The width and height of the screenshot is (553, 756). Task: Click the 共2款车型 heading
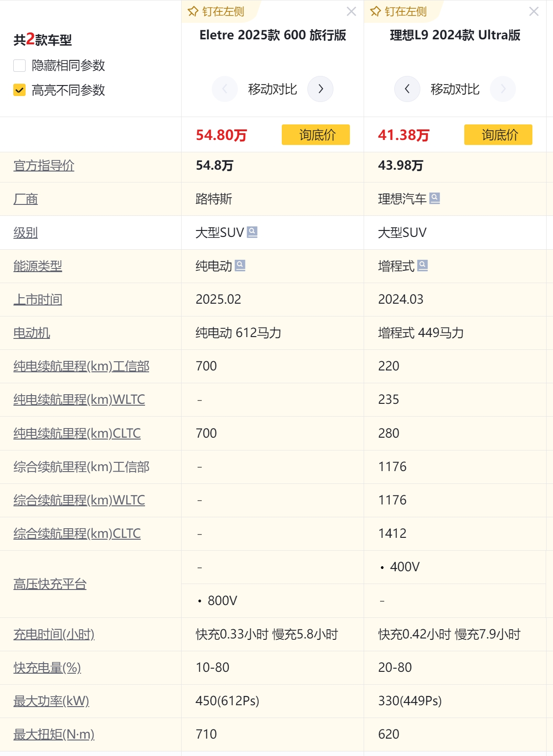pos(43,39)
